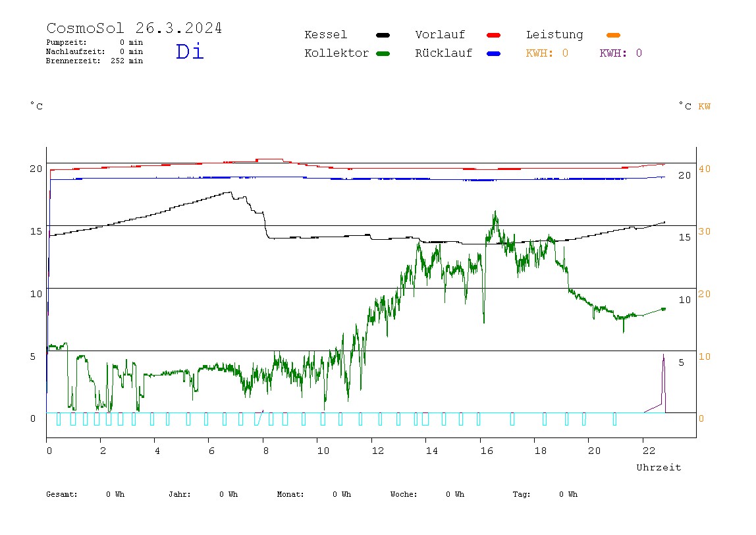
Task: Click the 'Vorlauf' legend label
Action: (x=440, y=35)
